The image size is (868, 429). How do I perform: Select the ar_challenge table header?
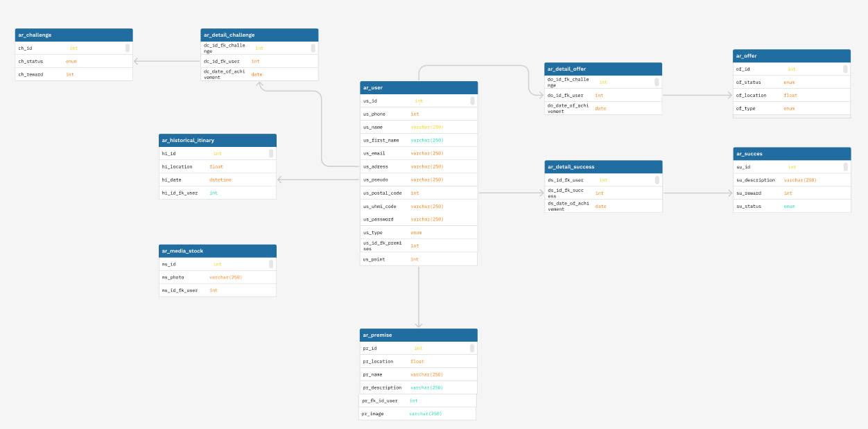tap(73, 35)
